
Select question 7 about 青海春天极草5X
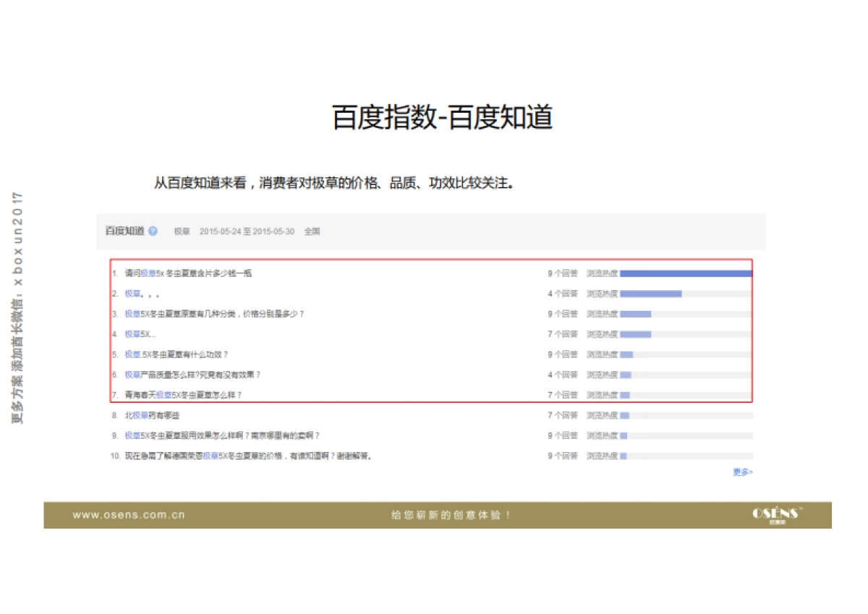[181, 395]
